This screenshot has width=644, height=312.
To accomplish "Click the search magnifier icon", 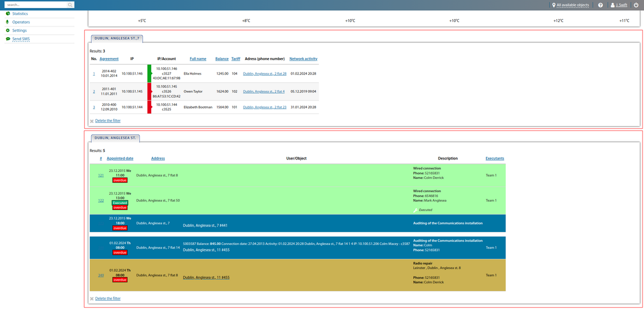I will tap(70, 4).
